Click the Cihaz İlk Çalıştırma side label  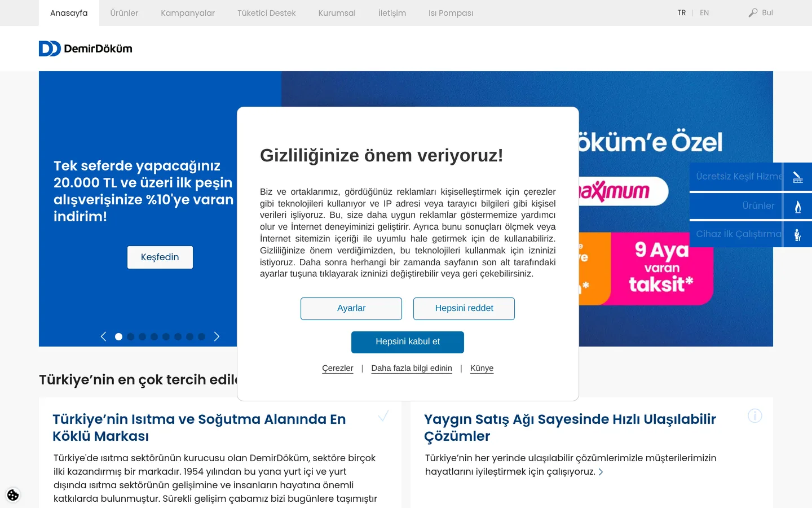coord(739,234)
